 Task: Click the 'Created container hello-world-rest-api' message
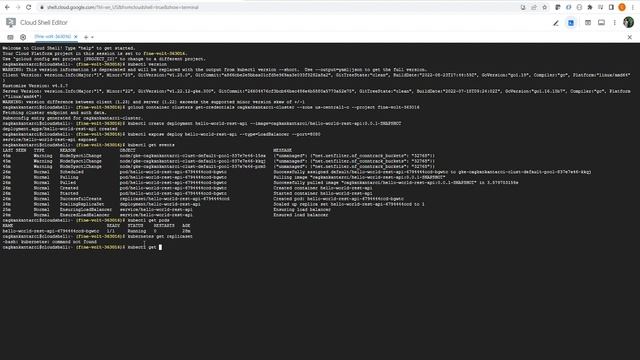point(322,188)
